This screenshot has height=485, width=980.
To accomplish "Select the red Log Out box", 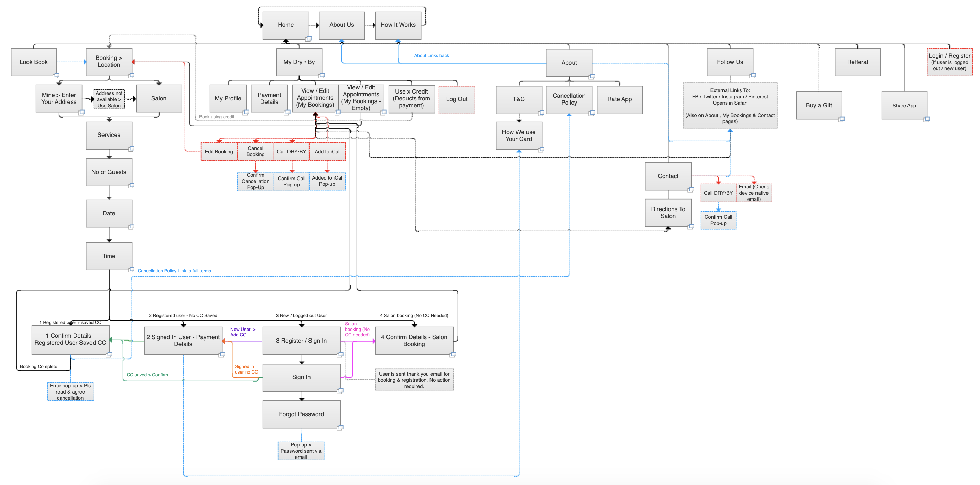I will pyautogui.click(x=457, y=99).
